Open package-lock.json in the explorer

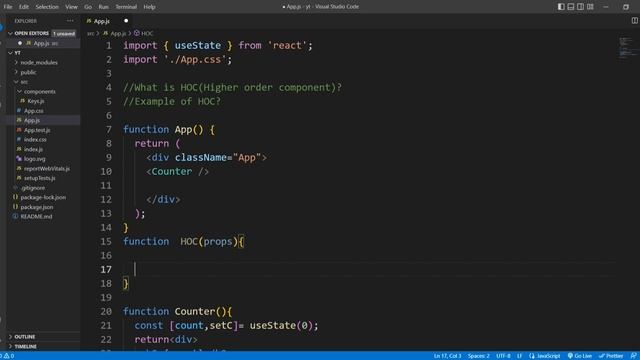click(43, 198)
